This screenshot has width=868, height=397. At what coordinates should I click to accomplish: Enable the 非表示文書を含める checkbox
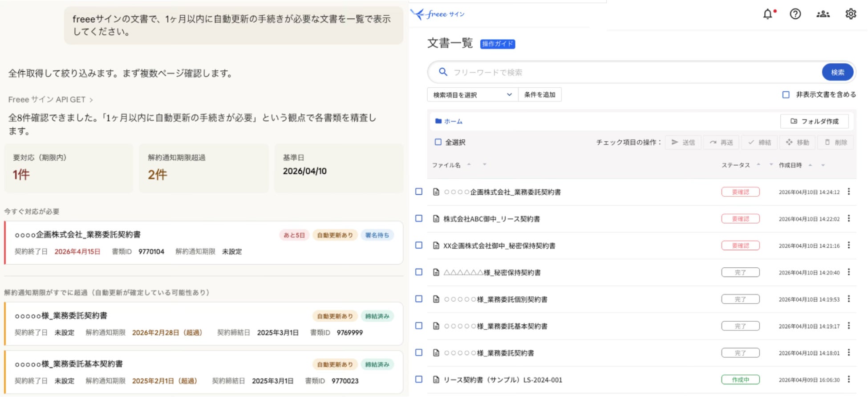tap(786, 95)
